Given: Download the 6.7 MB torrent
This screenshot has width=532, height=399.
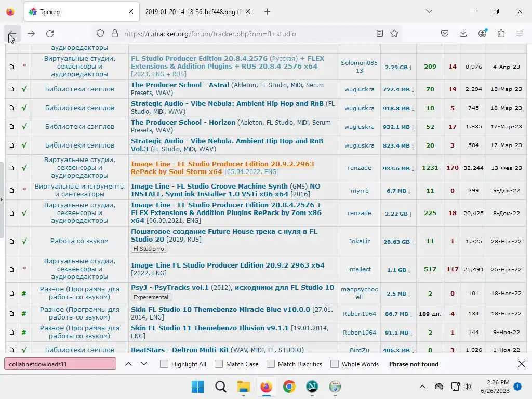Looking at the screenshot, I should [x=398, y=191].
